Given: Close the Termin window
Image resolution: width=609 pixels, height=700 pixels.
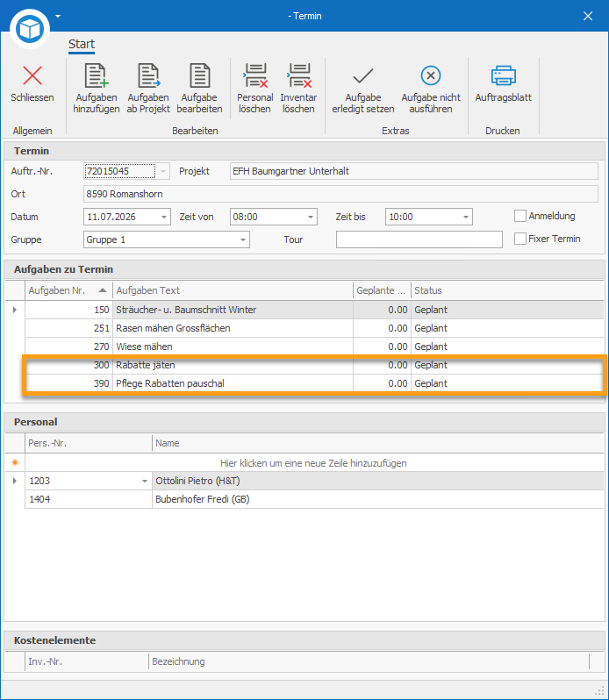Looking at the screenshot, I should tap(588, 16).
